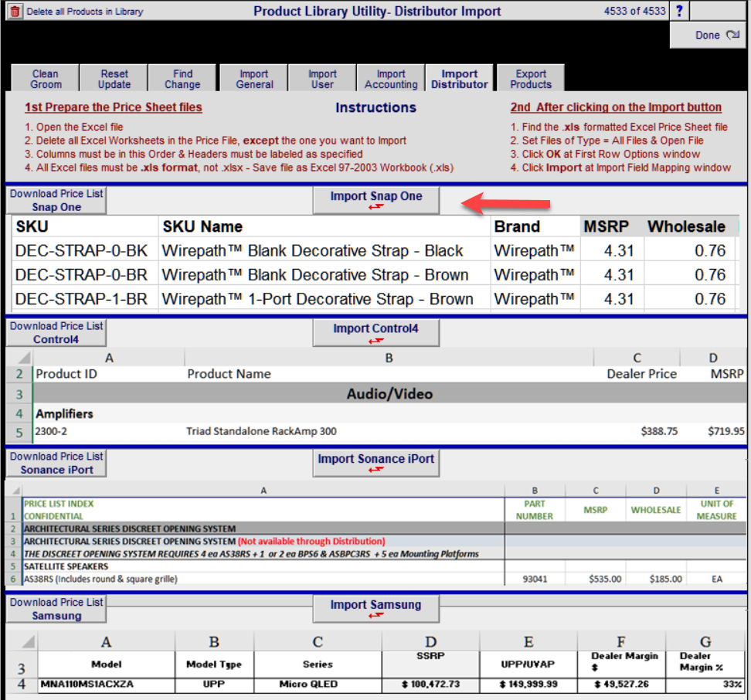Click the Import Sonance iPort button
This screenshot has width=751, height=700.
pyautogui.click(x=376, y=463)
